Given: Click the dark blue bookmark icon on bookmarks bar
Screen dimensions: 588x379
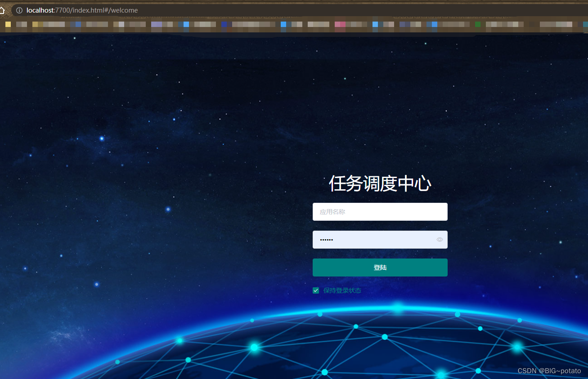Looking at the screenshot, I should (224, 24).
